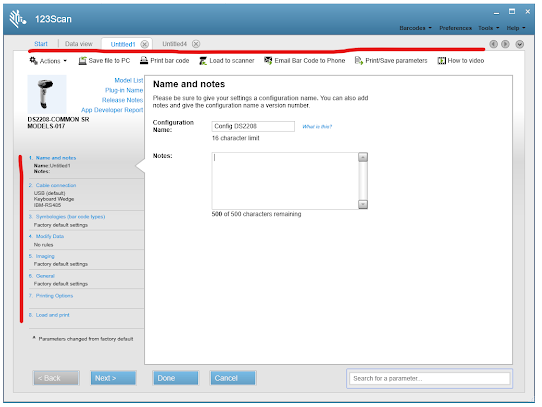Image resolution: width=542 pixels, height=407 pixels.
Task: Go to step 8 Load and print
Action: (x=53, y=315)
